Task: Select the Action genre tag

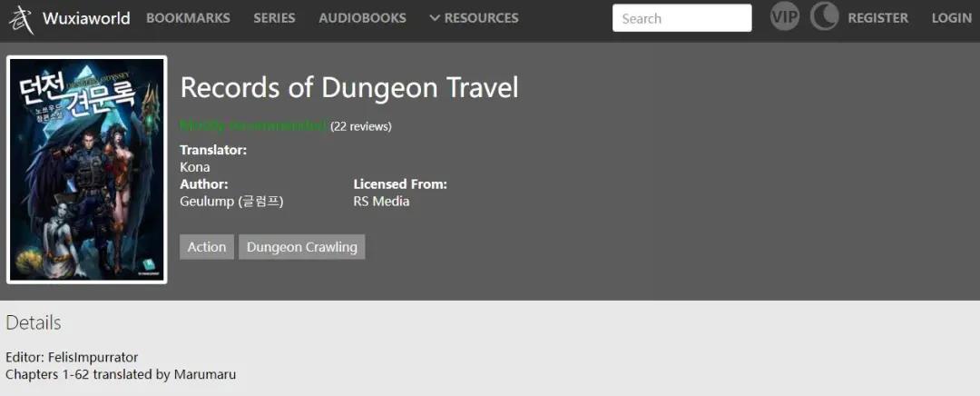Action: 207,247
